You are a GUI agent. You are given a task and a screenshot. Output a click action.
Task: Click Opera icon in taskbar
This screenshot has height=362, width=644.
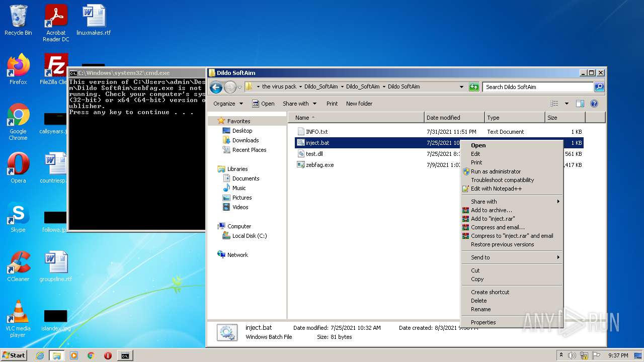108,355
